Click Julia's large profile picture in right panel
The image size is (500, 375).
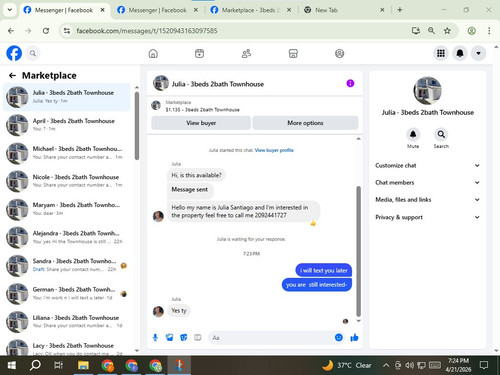pyautogui.click(x=427, y=91)
